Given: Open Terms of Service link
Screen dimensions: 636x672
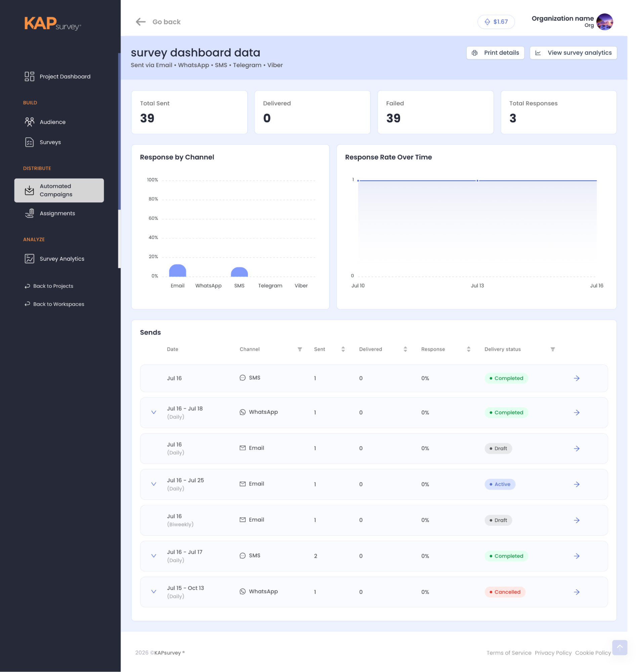Looking at the screenshot, I should click(509, 653).
